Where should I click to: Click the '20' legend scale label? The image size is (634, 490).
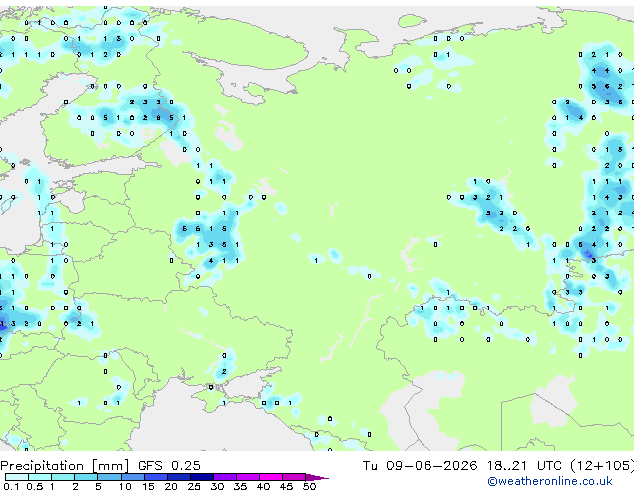point(171,486)
